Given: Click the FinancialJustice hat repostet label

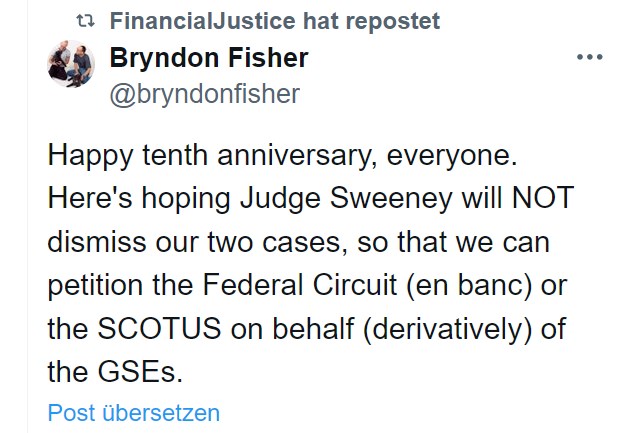Looking at the screenshot, I should tap(273, 21).
